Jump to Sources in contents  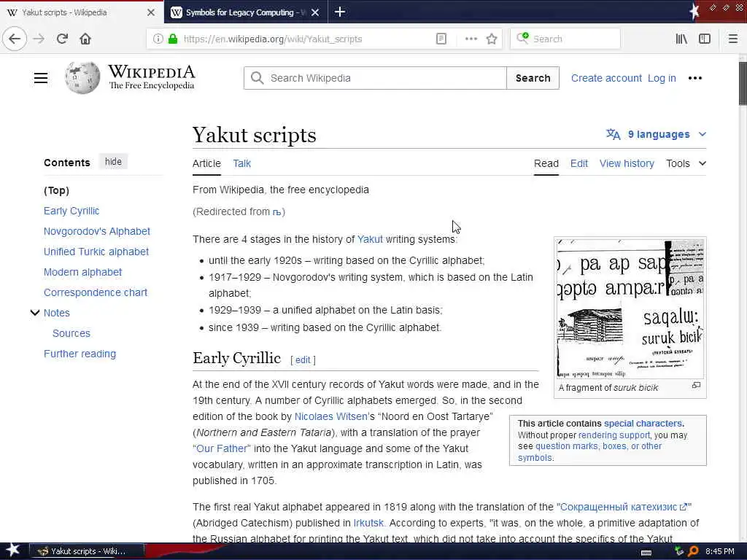tap(71, 333)
